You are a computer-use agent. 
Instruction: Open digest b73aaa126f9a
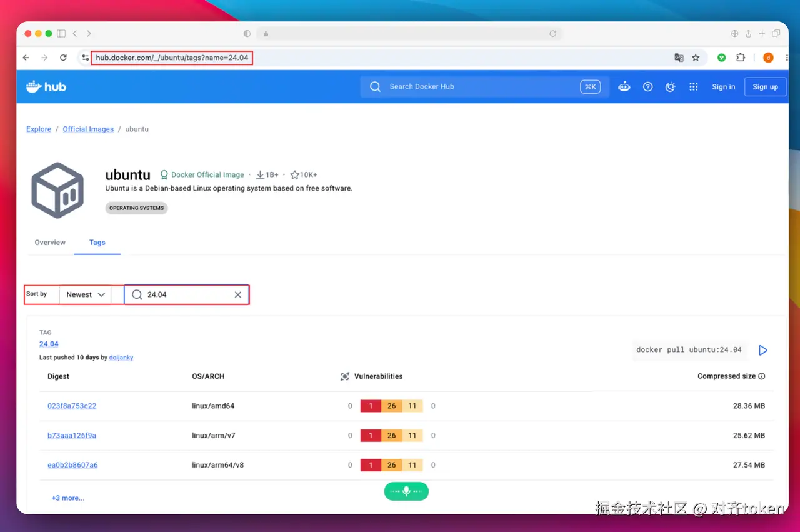72,435
